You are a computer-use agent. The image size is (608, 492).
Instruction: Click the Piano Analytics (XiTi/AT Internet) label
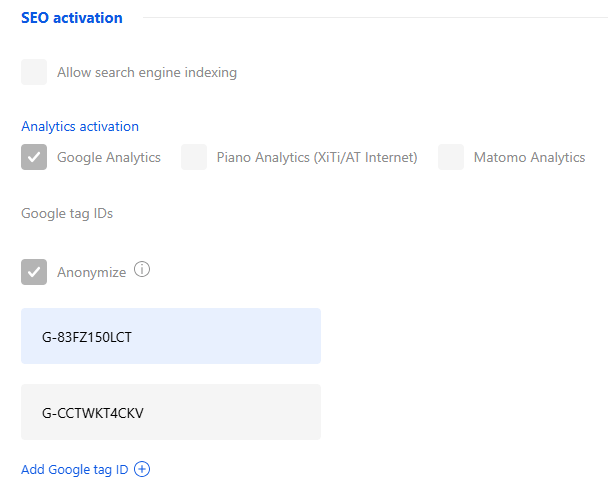(317, 157)
